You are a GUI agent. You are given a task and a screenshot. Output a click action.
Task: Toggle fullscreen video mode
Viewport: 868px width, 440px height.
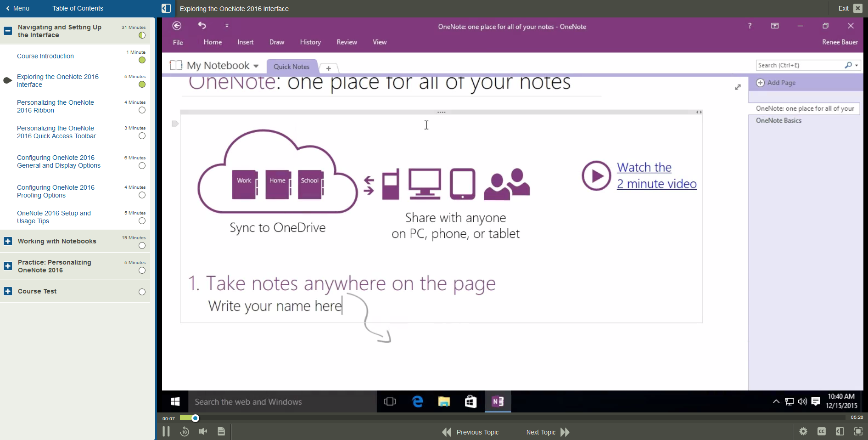[858, 432]
